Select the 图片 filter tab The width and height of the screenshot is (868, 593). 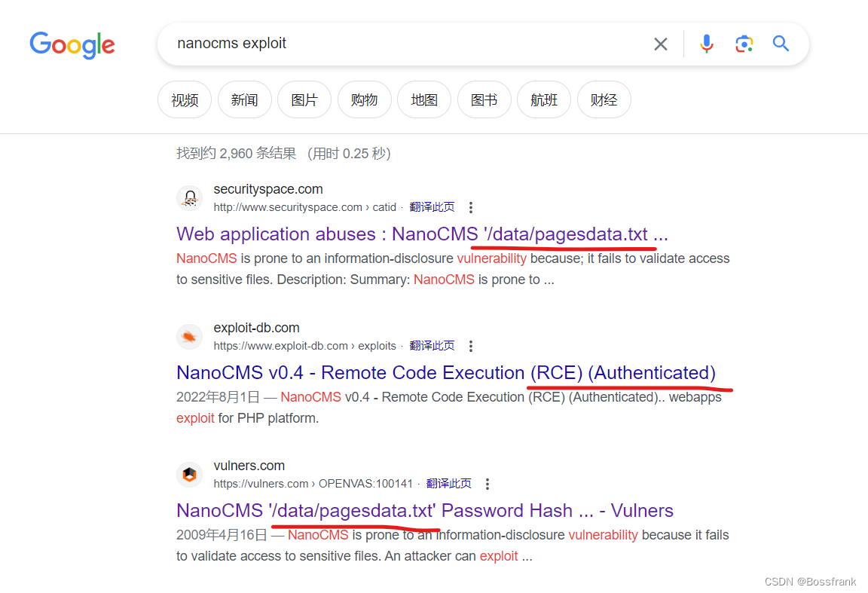tap(304, 99)
